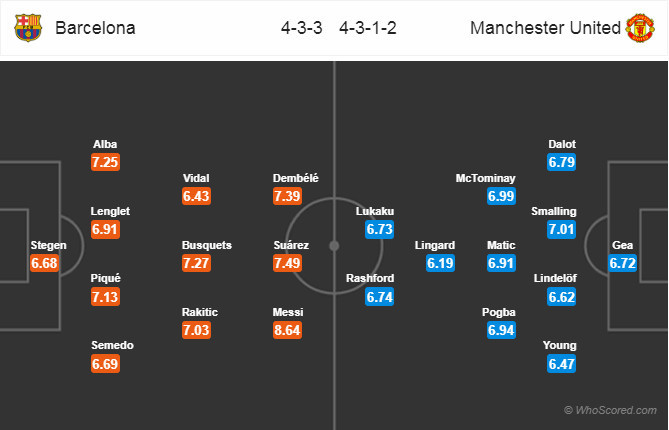
Task: Select Pogba's 6.94 rating badge
Action: pos(502,329)
